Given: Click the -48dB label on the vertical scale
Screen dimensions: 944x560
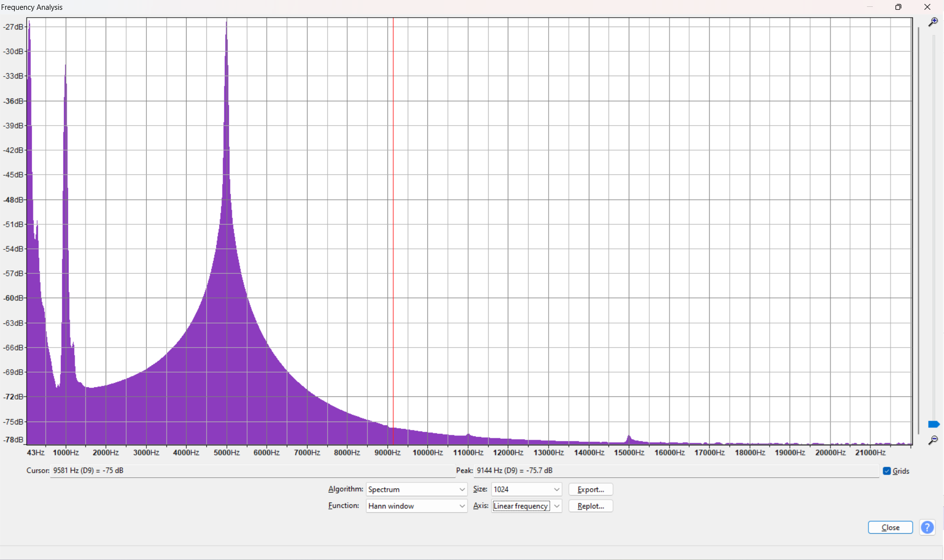Looking at the screenshot, I should click(x=14, y=199).
